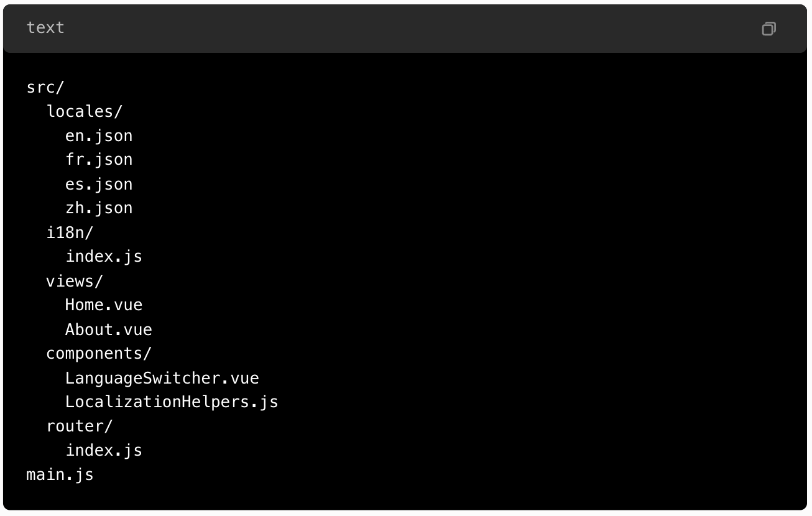Click on en.json in the listing

pyautogui.click(x=99, y=136)
